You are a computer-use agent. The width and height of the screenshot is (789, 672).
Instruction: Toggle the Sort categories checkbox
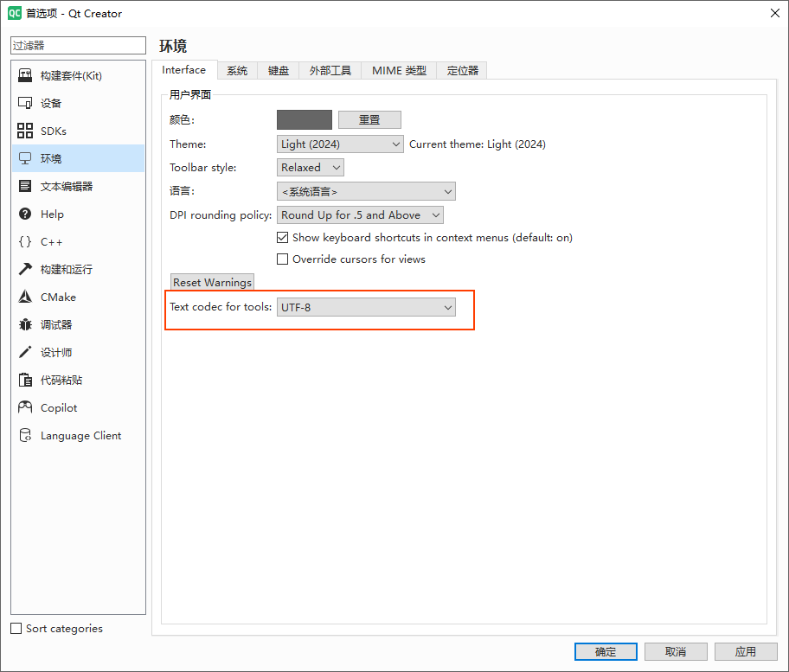16,629
